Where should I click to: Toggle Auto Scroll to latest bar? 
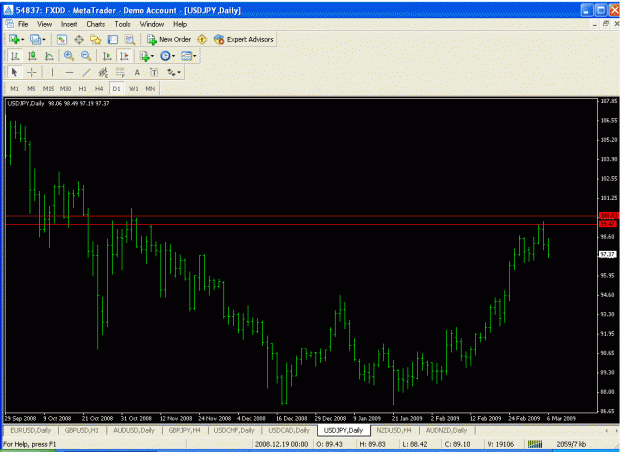[107, 56]
